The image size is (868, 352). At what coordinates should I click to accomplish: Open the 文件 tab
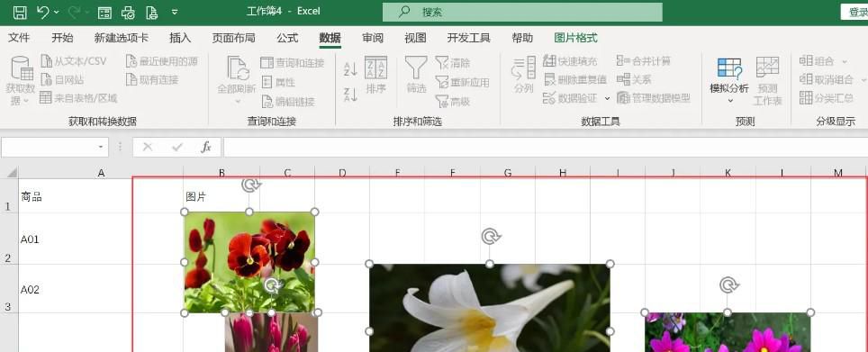[x=19, y=38]
